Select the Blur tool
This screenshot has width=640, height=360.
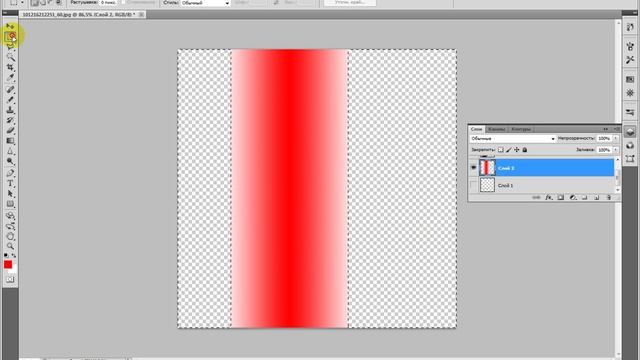(x=10, y=151)
